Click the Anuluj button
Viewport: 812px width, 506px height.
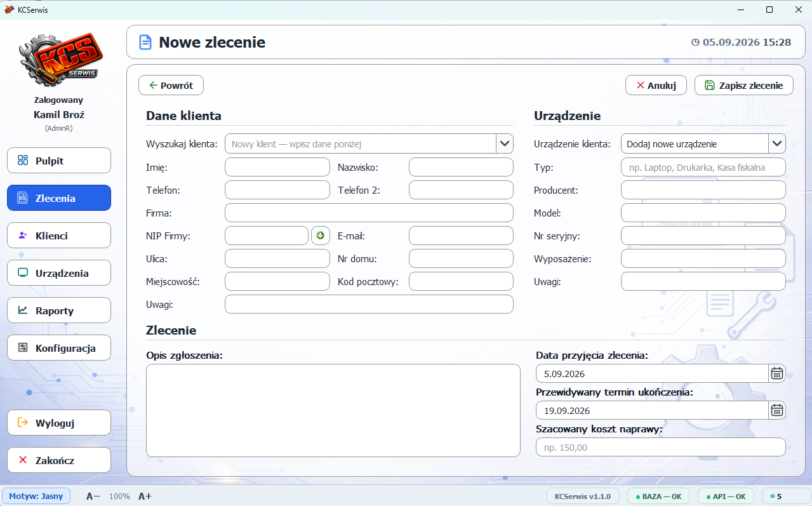click(x=656, y=85)
